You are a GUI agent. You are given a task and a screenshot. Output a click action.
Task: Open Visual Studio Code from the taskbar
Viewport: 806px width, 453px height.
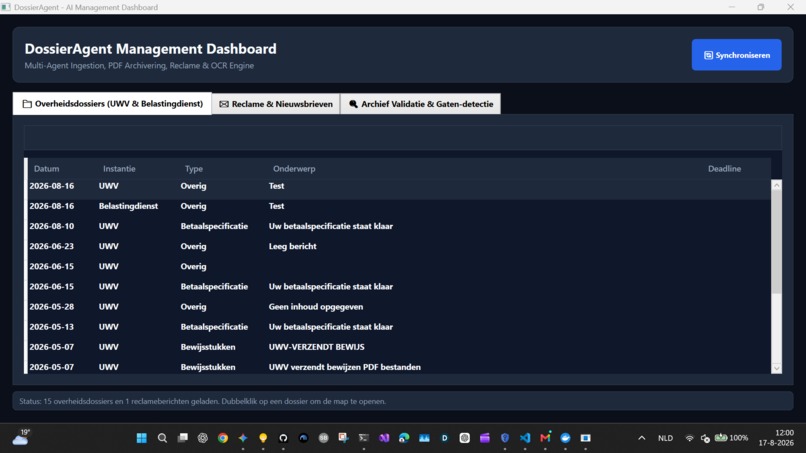click(x=525, y=438)
